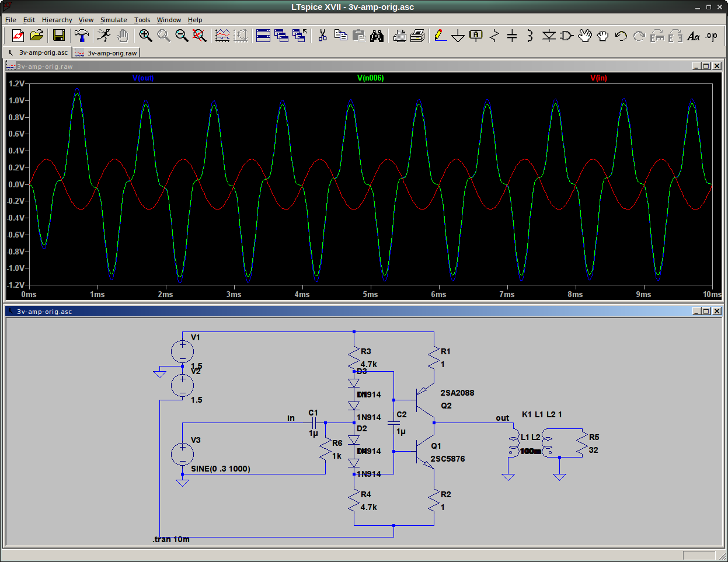Click the Close All Windows toolbar icon

pos(299,36)
